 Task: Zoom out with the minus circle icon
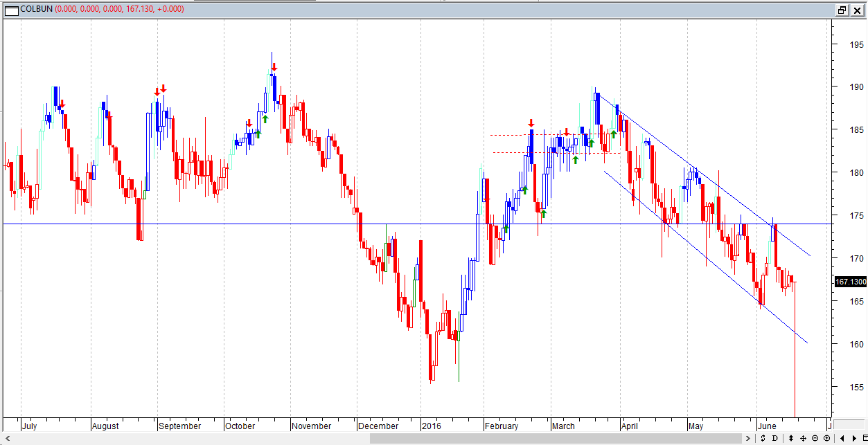click(x=815, y=438)
